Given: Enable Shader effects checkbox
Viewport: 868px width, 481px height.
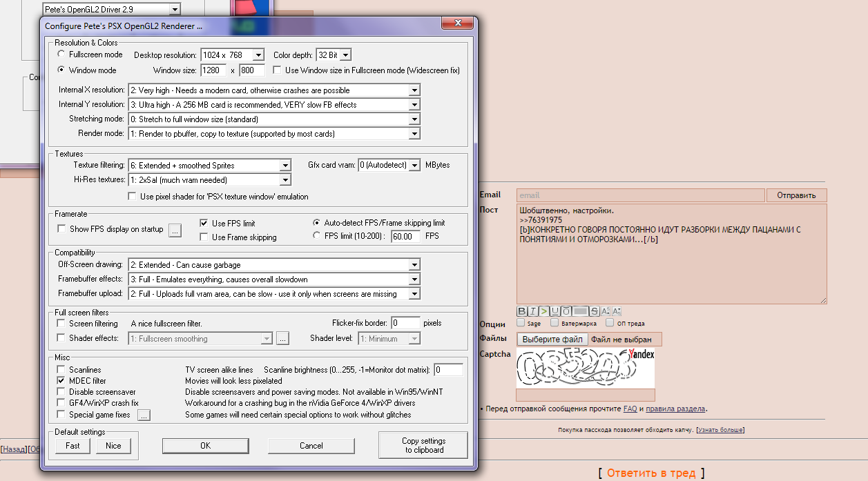Looking at the screenshot, I should click(61, 338).
